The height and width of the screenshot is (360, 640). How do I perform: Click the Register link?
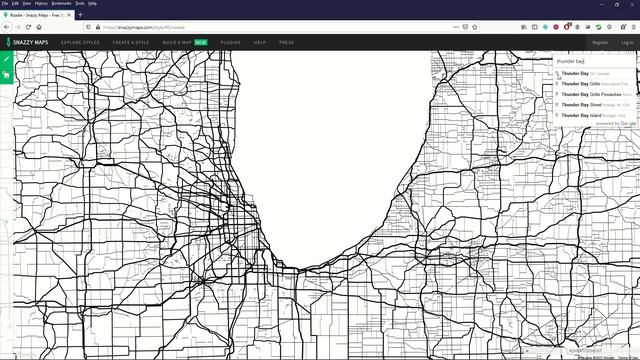pos(600,42)
